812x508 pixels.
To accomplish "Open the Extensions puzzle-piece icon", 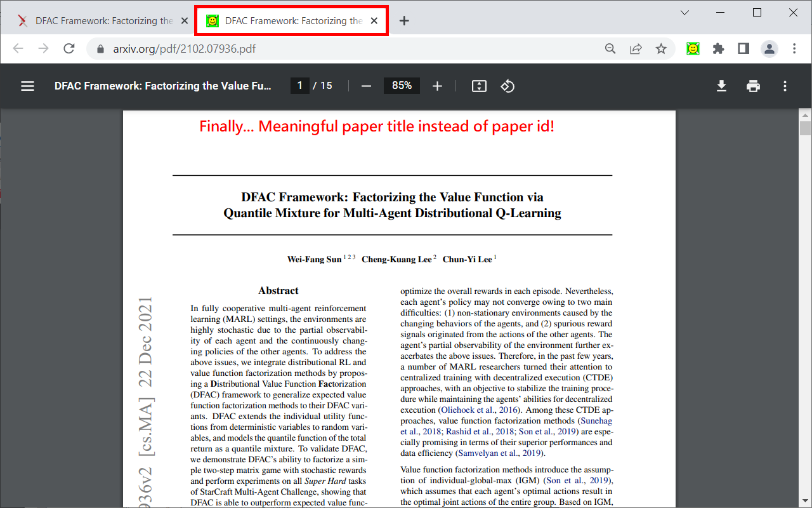I will pos(718,48).
